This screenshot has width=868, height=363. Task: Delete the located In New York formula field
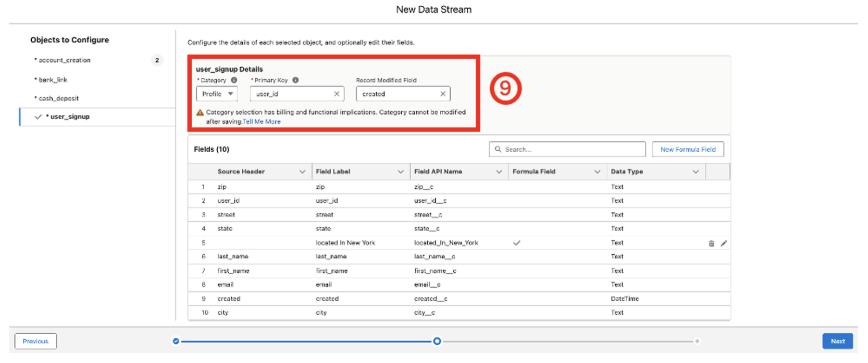[x=711, y=243]
